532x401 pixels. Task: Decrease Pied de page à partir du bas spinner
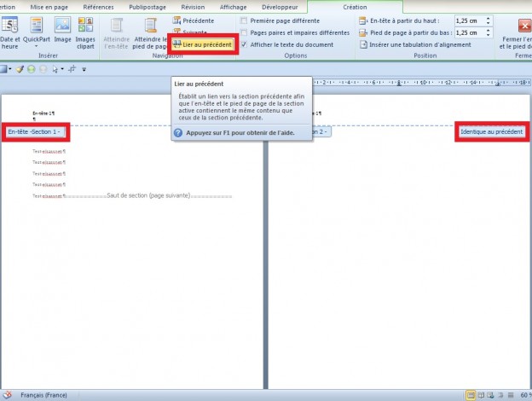click(x=489, y=35)
